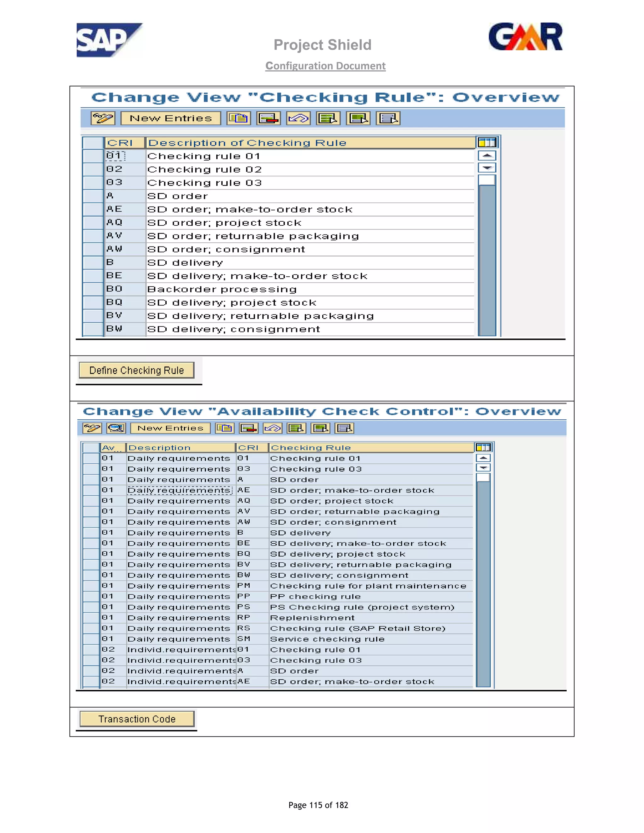Image resolution: width=644 pixels, height=833 pixels.
Task: Select row selector for CRI AQ row
Action: [x=93, y=223]
